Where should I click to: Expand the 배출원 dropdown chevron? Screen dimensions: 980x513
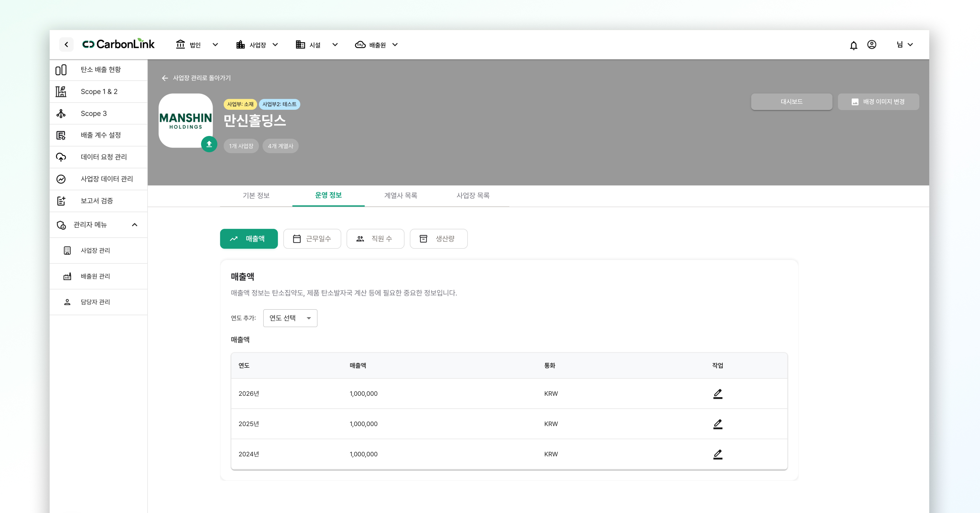point(395,44)
